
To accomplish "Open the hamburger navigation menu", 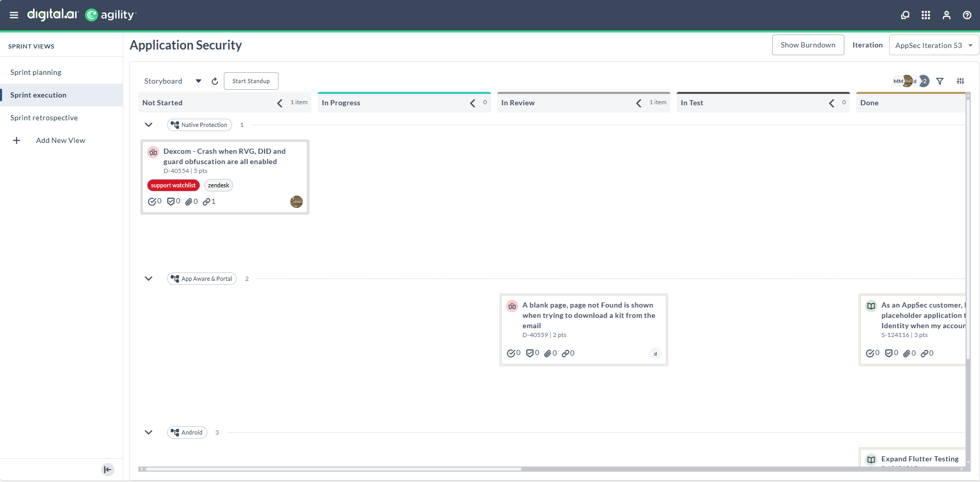I will 14,15.
